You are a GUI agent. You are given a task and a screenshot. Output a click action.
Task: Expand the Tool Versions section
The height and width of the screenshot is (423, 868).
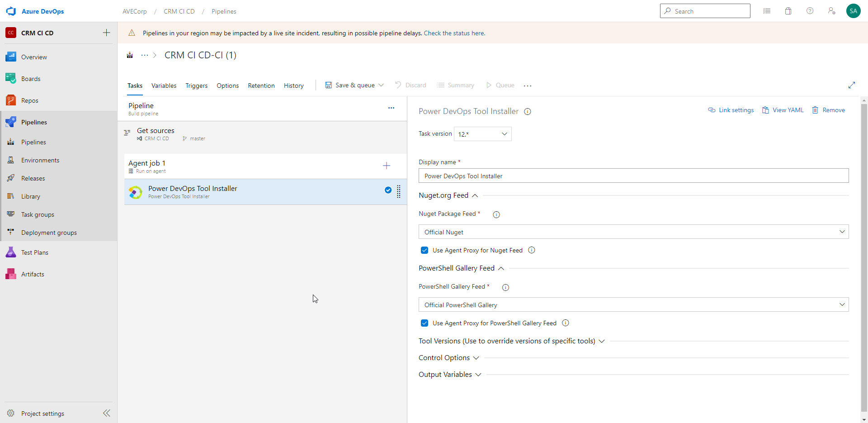[x=511, y=341]
